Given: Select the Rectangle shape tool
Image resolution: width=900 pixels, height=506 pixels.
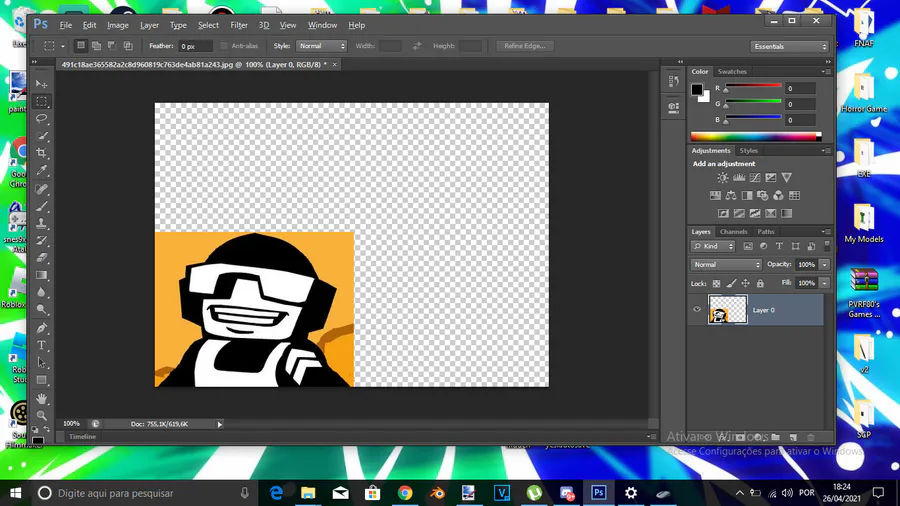Looking at the screenshot, I should click(x=41, y=380).
